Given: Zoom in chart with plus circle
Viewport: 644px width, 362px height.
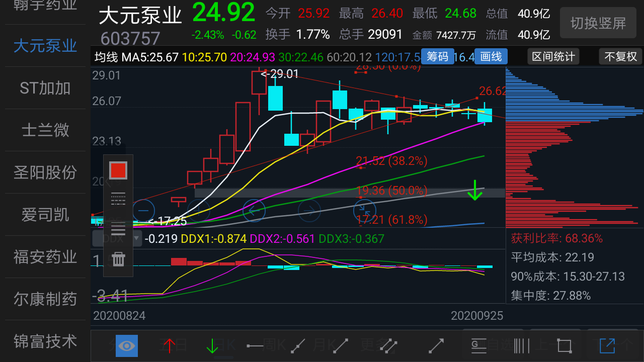Looking at the screenshot, I should pos(199,211).
